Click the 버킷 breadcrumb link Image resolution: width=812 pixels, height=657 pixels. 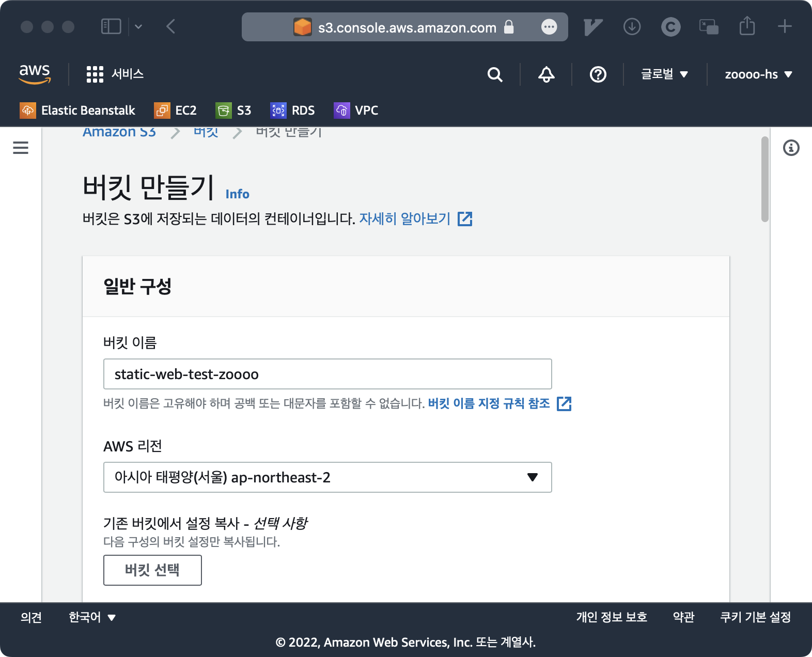[x=206, y=132]
